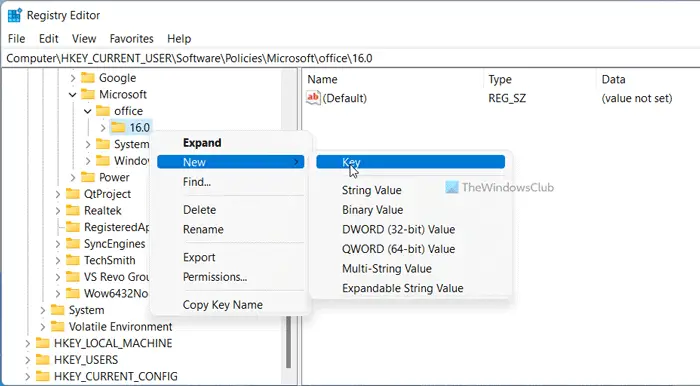The width and height of the screenshot is (700, 386).
Task: Click the Registry Editor app icon
Action: 14,15
